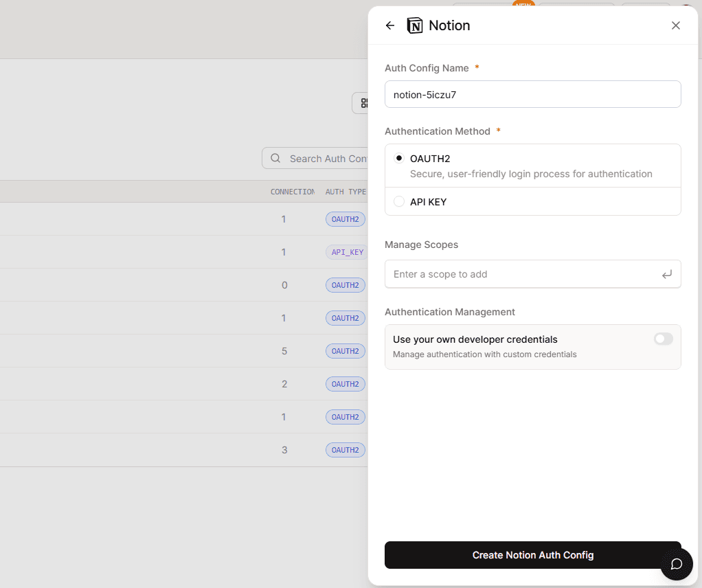This screenshot has height=588, width=702.
Task: Toggle Use your own developer credentials
Action: [x=663, y=339]
